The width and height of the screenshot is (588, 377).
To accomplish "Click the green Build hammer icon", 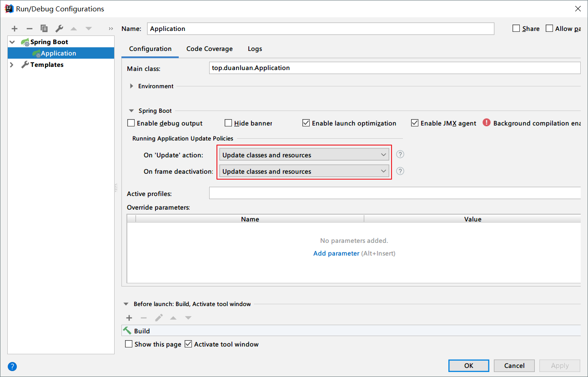I will [127, 331].
